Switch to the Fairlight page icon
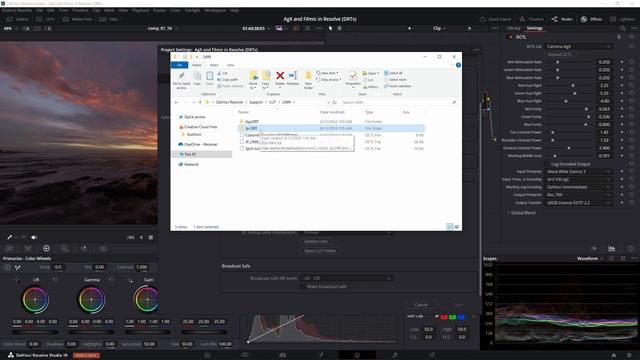The width and height of the screenshot is (640, 360). 395,355
